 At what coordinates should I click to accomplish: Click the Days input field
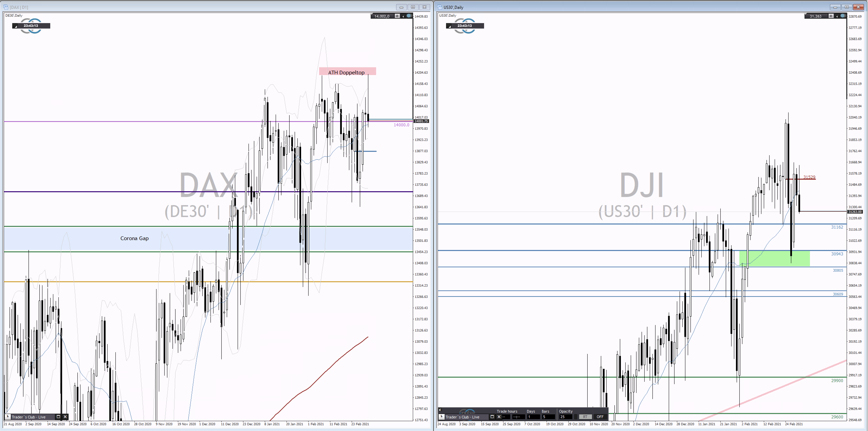pyautogui.click(x=534, y=417)
